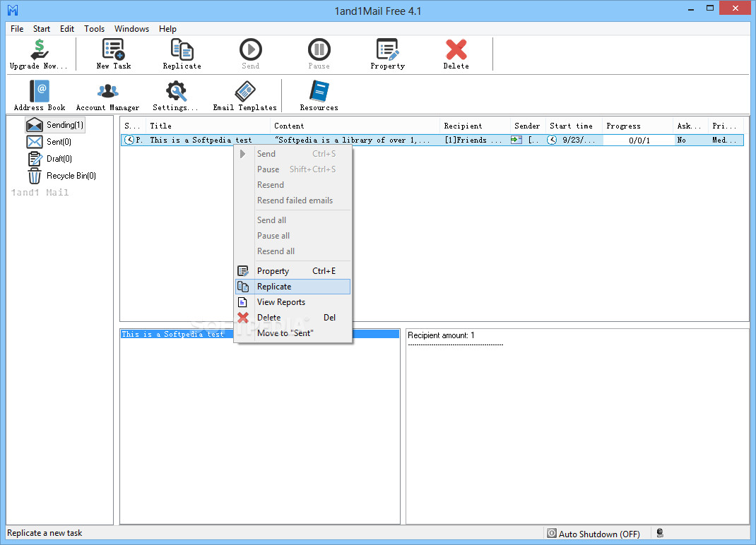Open Email Templates
The image size is (756, 545).
click(245, 96)
